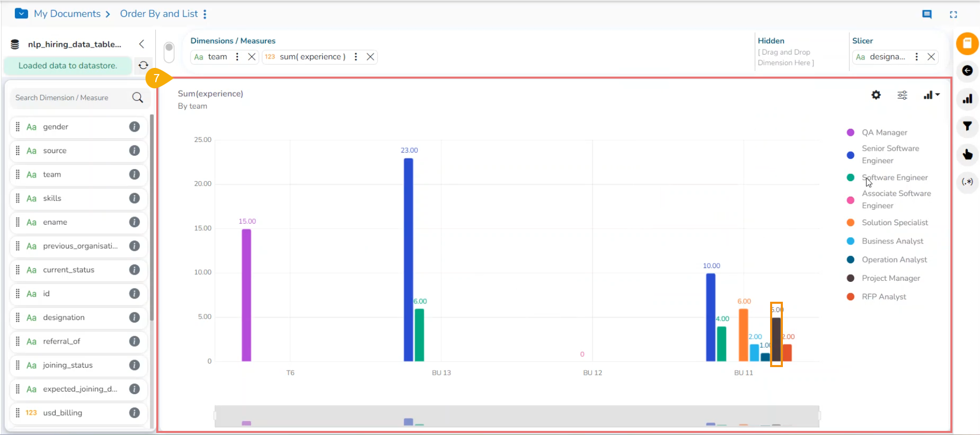980x435 pixels.
Task: Remove sum(experience) measure
Action: (370, 57)
